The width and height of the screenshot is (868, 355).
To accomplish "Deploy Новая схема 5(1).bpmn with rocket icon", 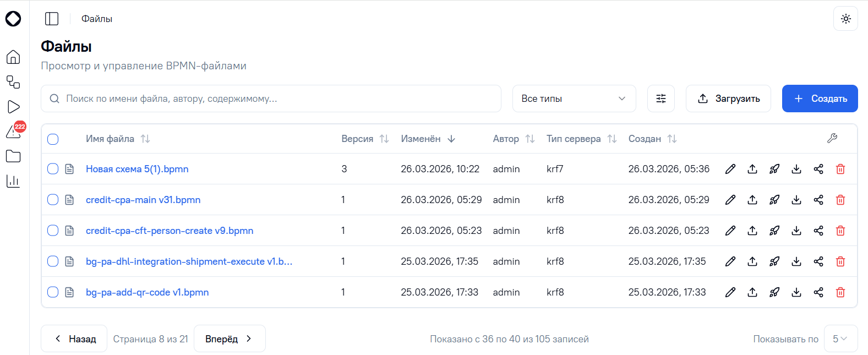I will 774,169.
